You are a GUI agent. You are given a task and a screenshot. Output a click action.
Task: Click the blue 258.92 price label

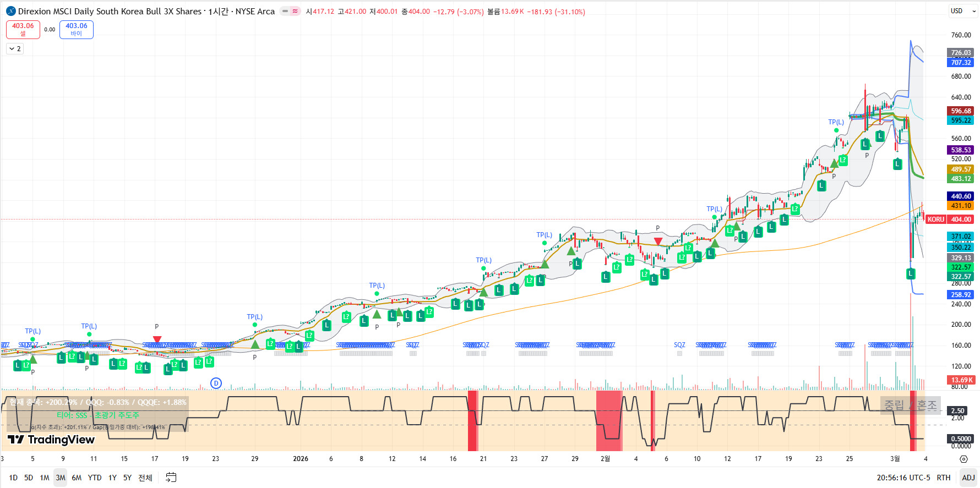tap(961, 295)
